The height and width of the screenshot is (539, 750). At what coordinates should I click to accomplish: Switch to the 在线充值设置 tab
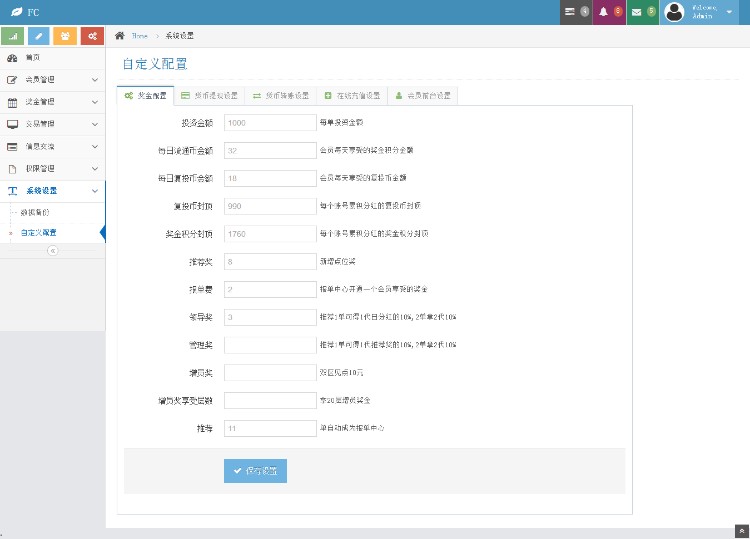pyautogui.click(x=352, y=96)
